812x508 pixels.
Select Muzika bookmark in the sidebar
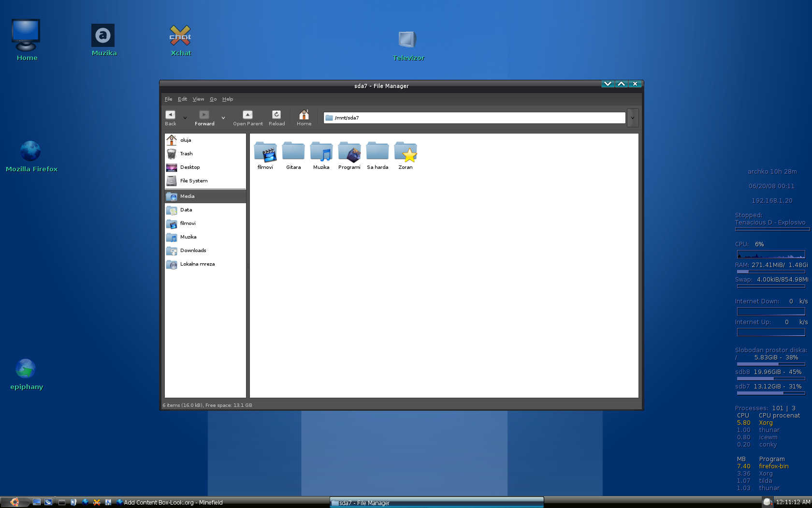205,237
